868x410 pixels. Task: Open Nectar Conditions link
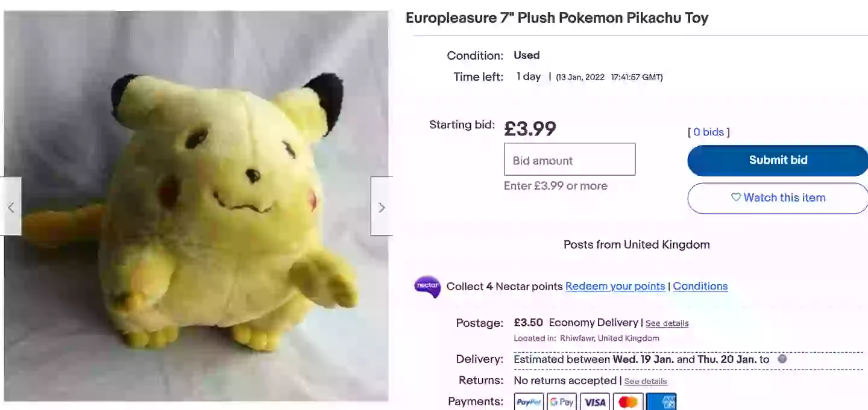700,286
